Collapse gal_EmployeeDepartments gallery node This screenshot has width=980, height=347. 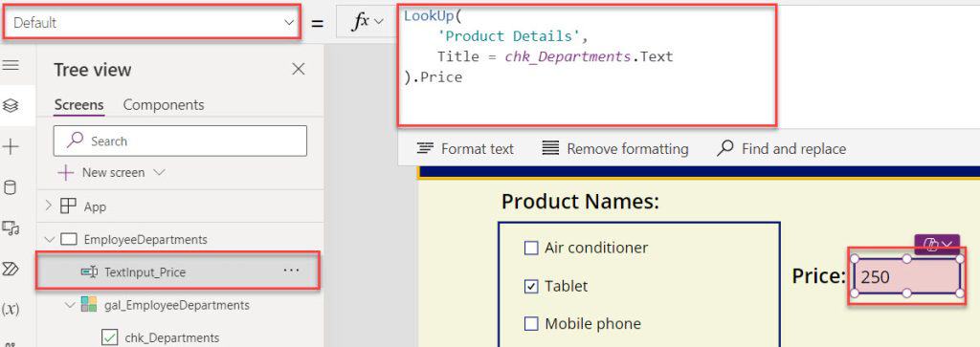[x=69, y=305]
